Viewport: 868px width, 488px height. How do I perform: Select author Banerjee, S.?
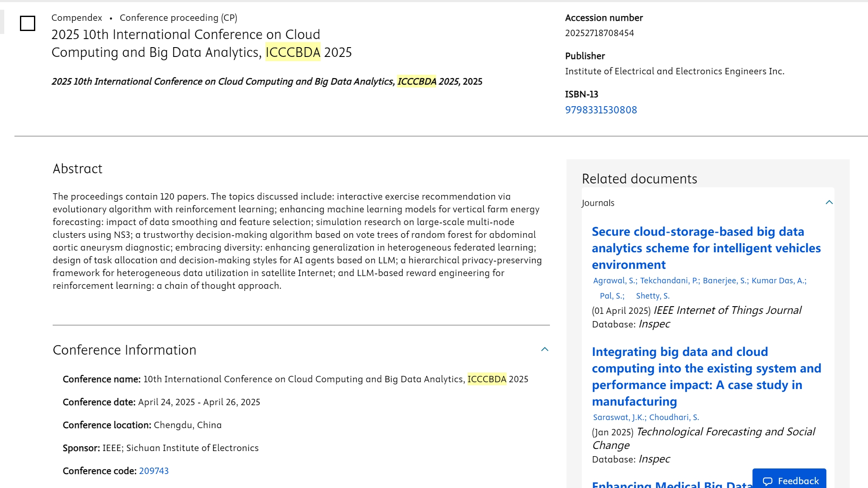tap(725, 281)
